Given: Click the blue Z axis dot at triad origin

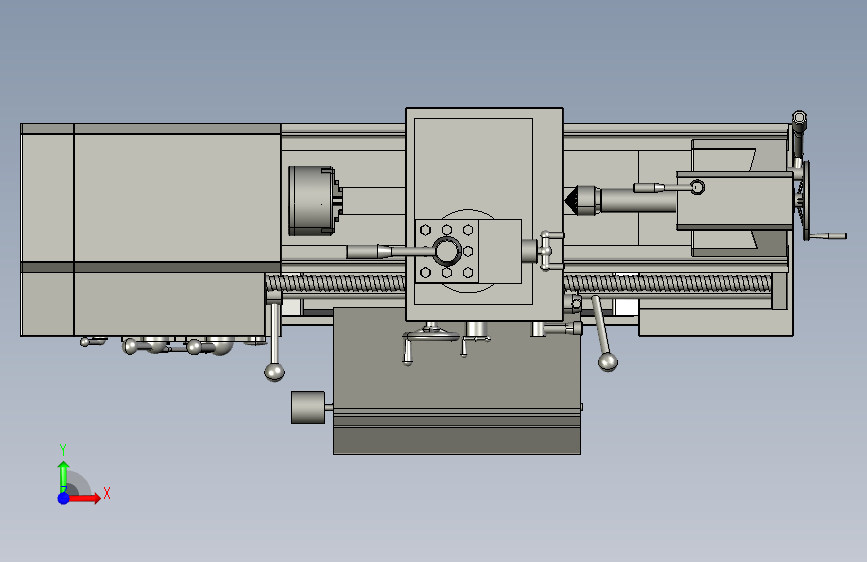Looking at the screenshot, I should click(64, 498).
